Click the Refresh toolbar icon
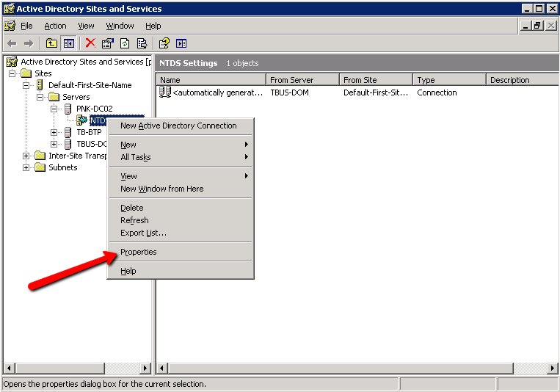This screenshot has width=560, height=392. coord(125,43)
